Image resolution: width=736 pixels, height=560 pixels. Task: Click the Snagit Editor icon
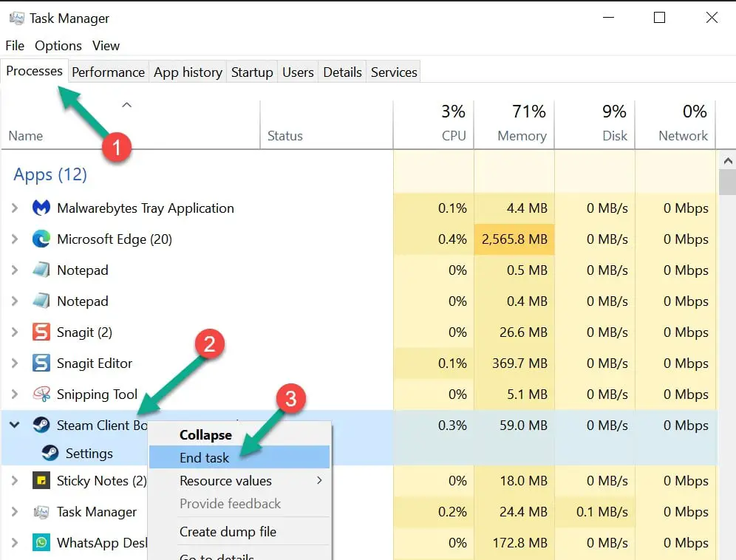pyautogui.click(x=41, y=363)
